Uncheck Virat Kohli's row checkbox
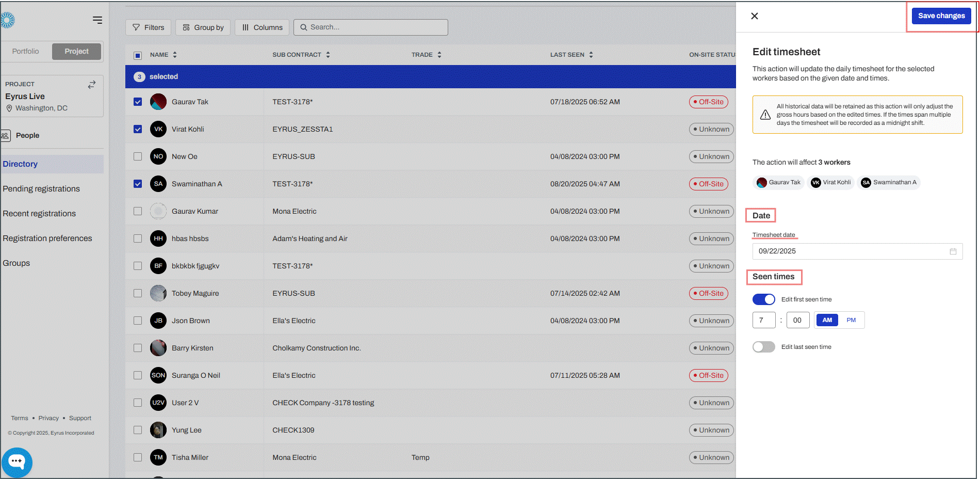The image size is (980, 479). pyautogui.click(x=138, y=129)
